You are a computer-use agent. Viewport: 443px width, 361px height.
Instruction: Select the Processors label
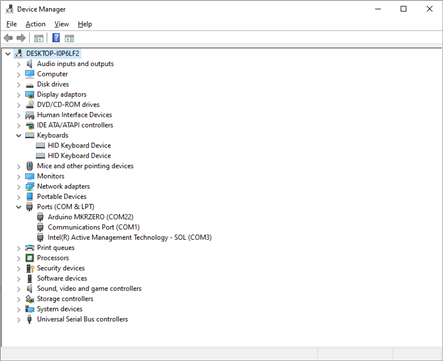(x=53, y=258)
